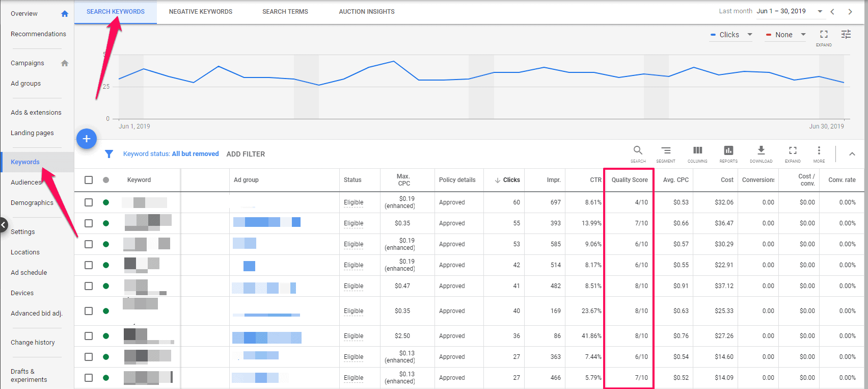Toggle the select-all checkbox in header
Screen dimensions: 868x389
coord(89,180)
